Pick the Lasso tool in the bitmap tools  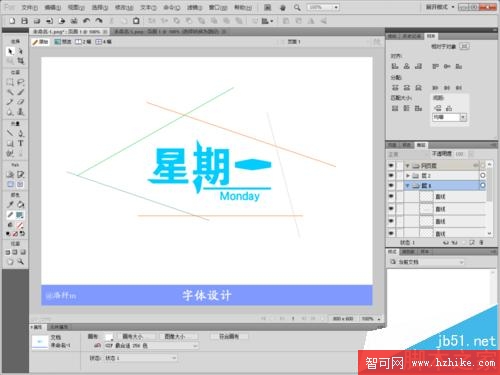[21, 82]
